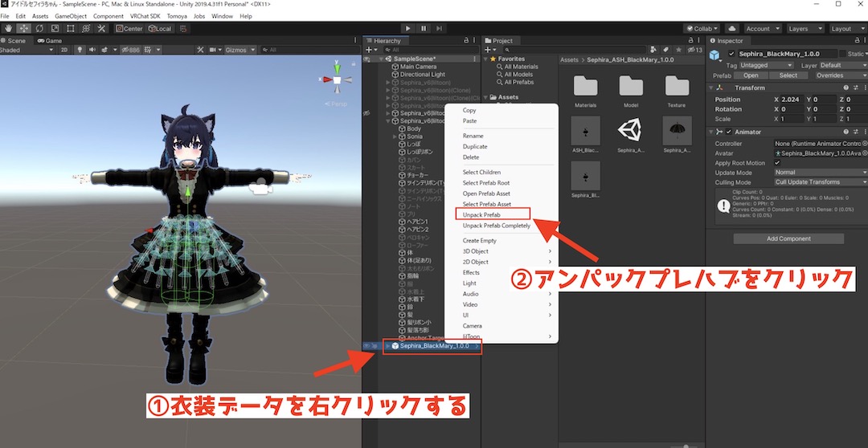The image size is (868, 448).
Task: Open the Materials folder in the Project panel
Action: click(x=585, y=91)
